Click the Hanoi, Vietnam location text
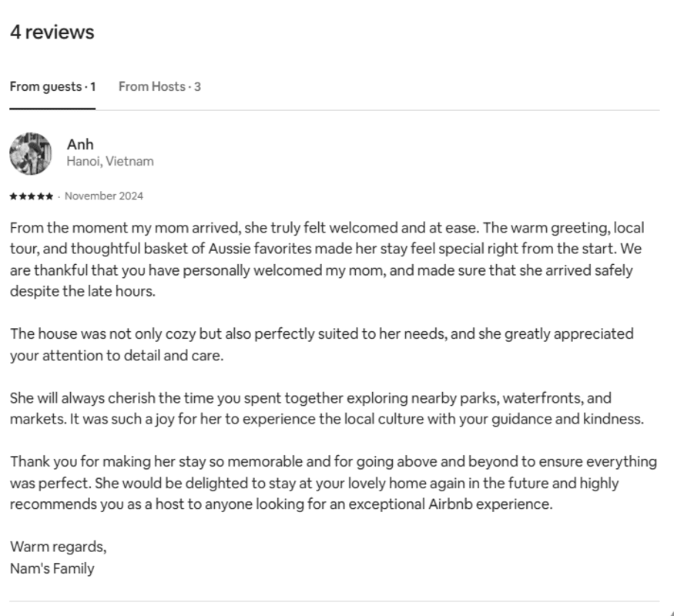The height and width of the screenshot is (616, 674). coord(110,162)
